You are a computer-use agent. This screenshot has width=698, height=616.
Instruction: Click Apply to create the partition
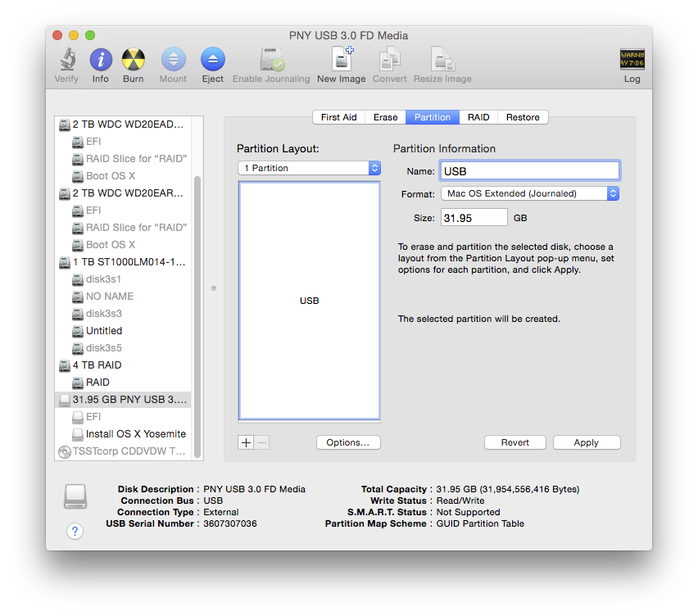tap(587, 442)
